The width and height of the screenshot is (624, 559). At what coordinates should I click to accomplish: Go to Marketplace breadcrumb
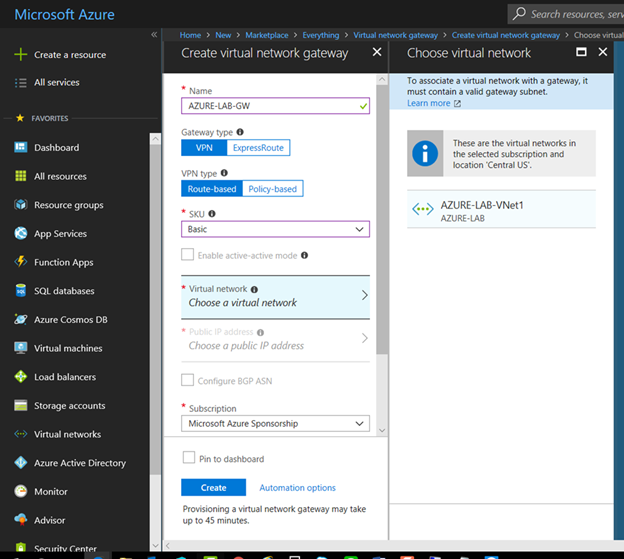pos(267,35)
